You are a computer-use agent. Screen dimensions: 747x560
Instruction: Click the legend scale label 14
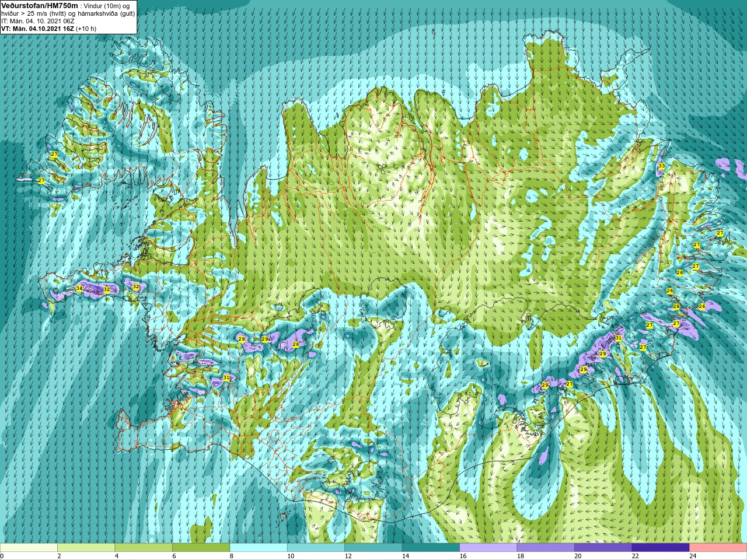[406, 556]
